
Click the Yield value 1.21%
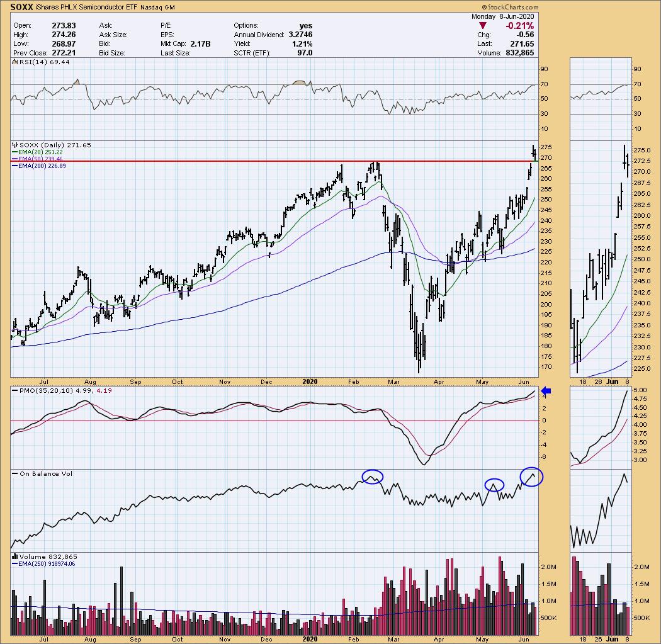pyautogui.click(x=302, y=44)
